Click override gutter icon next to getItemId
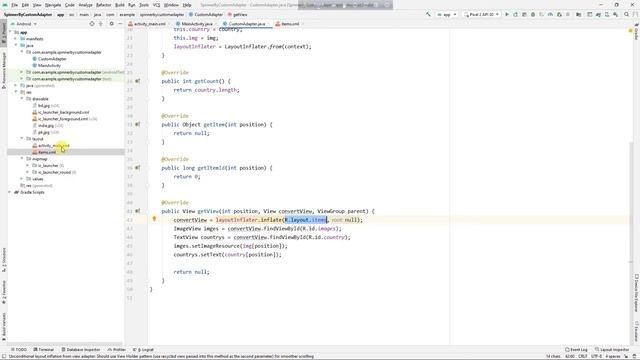The width and height of the screenshot is (640, 360). point(138,167)
